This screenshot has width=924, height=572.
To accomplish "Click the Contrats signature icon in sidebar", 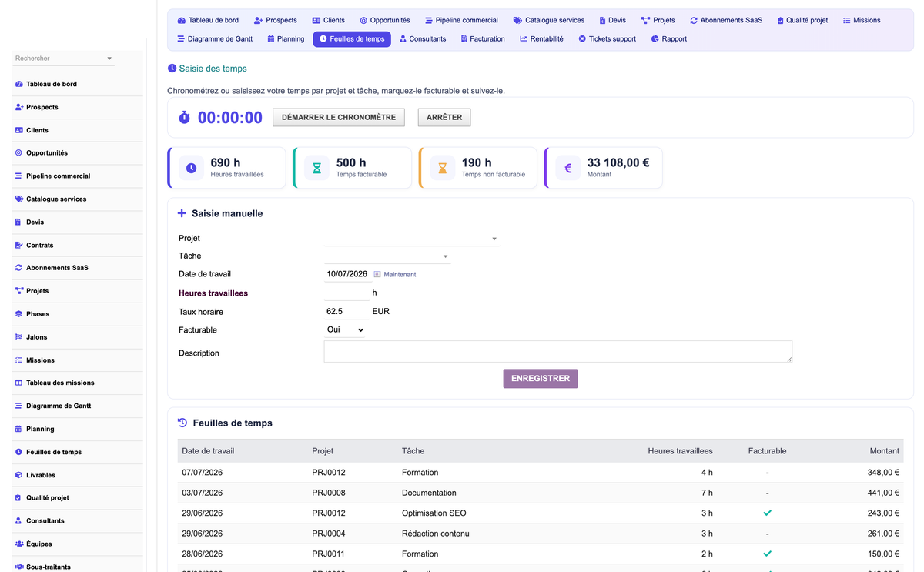I will click(19, 245).
